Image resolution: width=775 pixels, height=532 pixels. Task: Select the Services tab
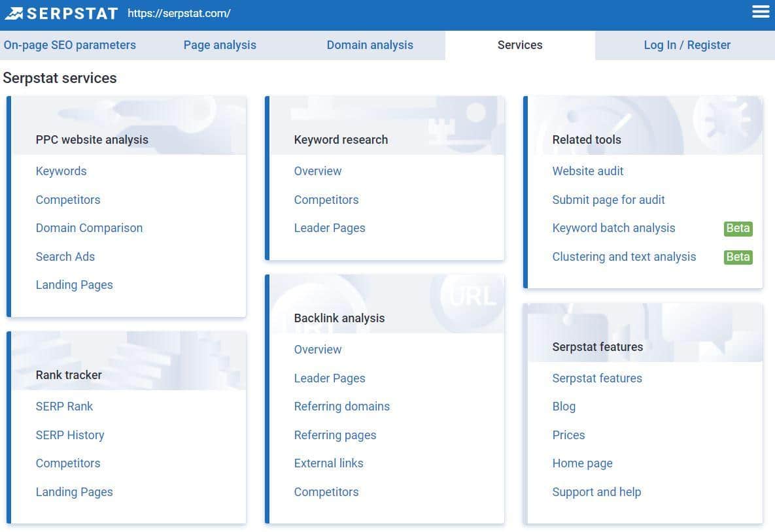pyautogui.click(x=520, y=45)
